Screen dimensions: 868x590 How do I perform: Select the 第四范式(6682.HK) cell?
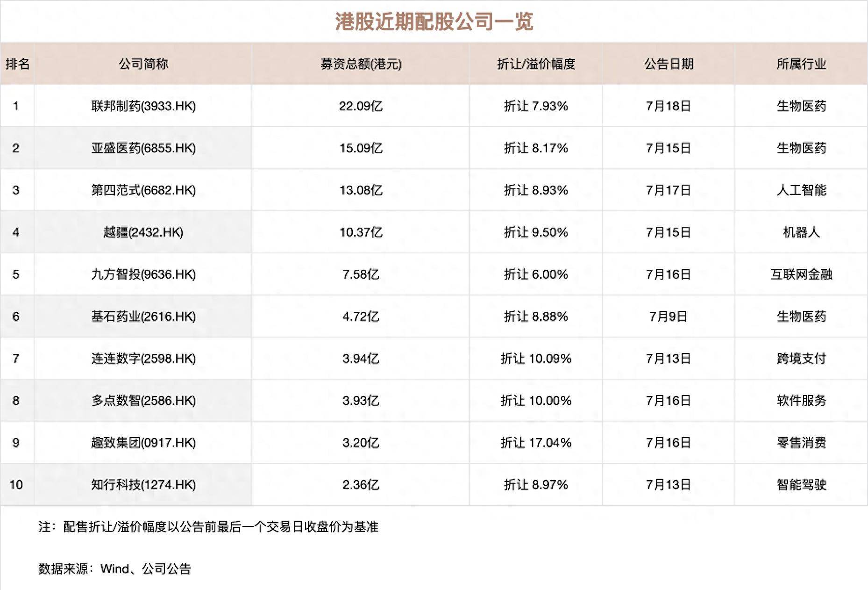click(x=143, y=190)
